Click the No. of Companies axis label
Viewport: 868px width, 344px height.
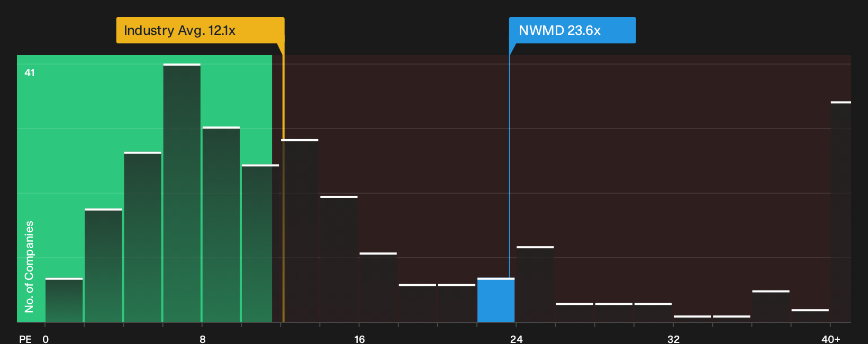point(29,266)
